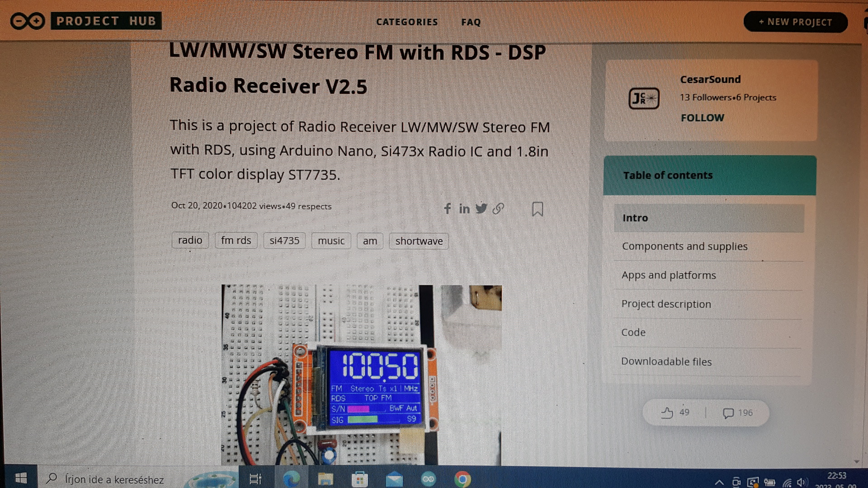Open Task View on the taskbar
868x488 pixels.
255,479
